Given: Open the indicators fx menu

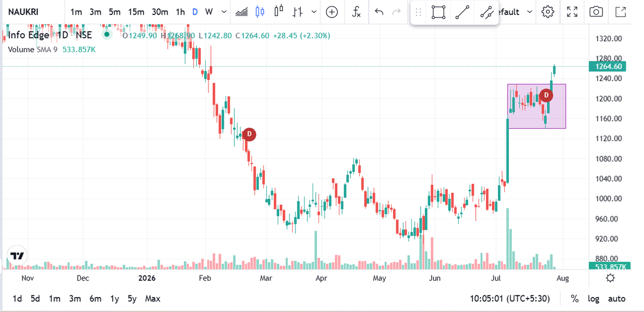Looking at the screenshot, I should click(x=356, y=12).
